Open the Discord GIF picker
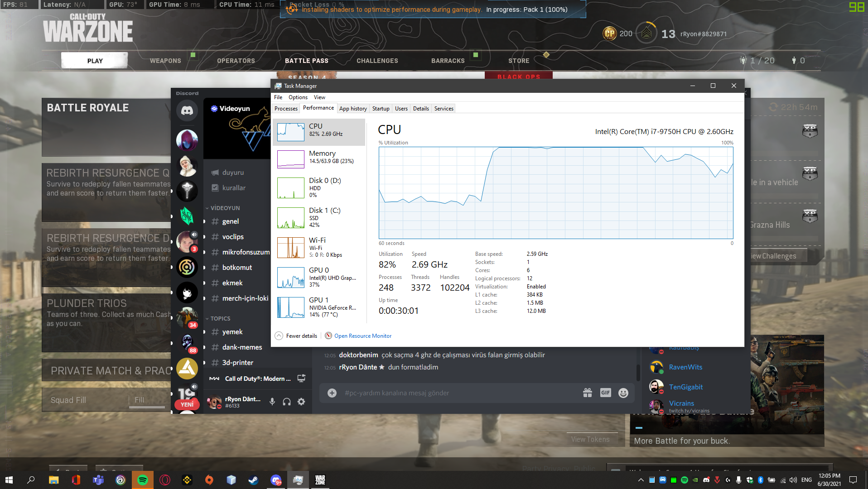The height and width of the screenshot is (489, 868). [x=606, y=393]
